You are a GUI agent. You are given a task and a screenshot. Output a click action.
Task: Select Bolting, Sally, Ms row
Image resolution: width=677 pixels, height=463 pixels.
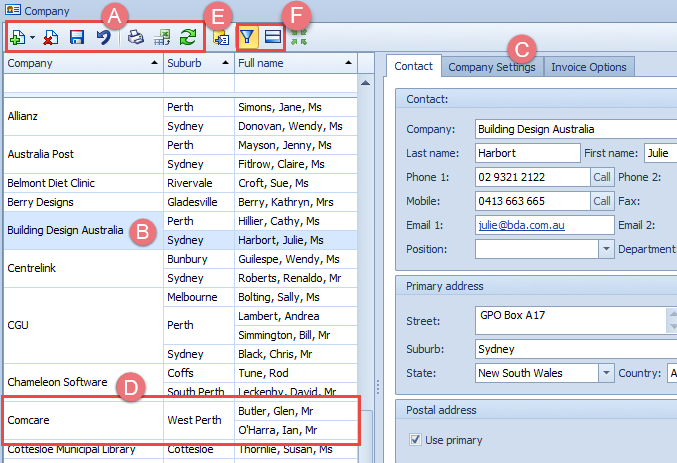coord(296,297)
